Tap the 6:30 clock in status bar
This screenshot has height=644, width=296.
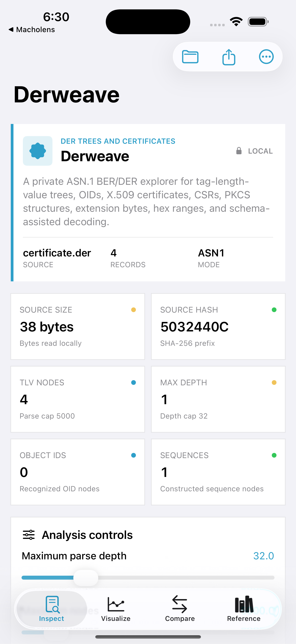click(x=56, y=17)
